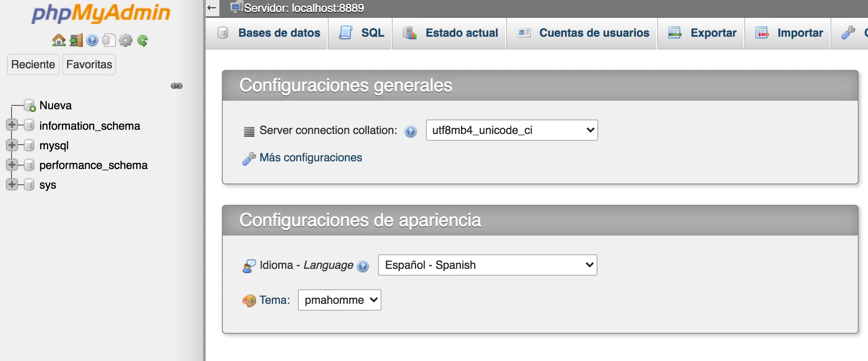
Task: Open the Estado actual tab
Action: click(x=449, y=33)
